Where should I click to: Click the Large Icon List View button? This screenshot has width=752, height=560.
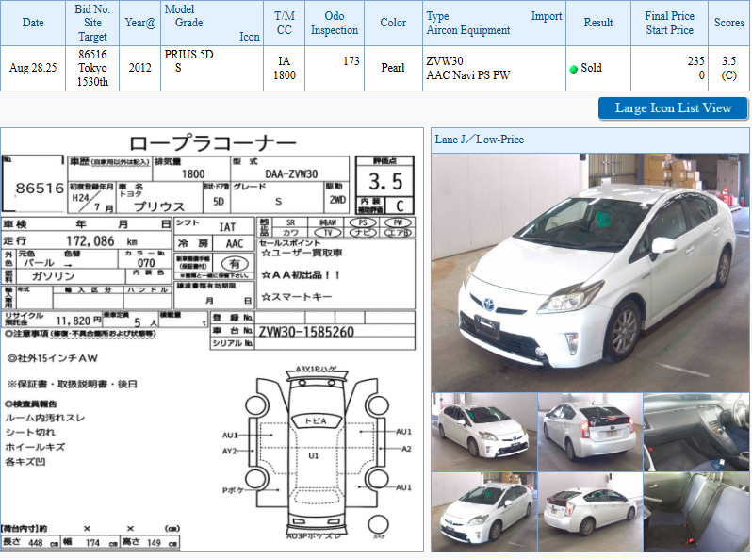tap(673, 108)
